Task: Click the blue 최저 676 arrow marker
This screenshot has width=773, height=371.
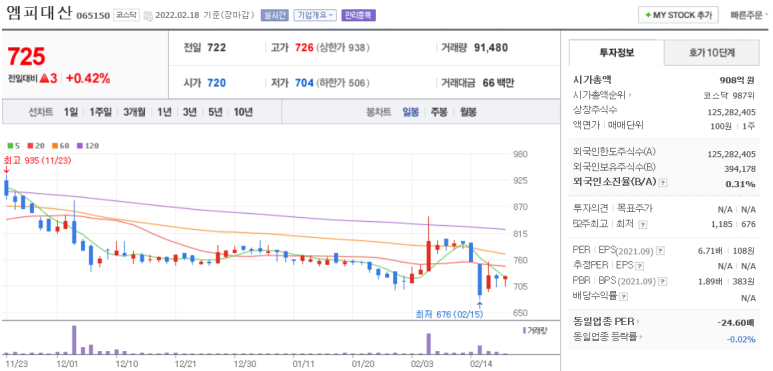Action: coord(480,304)
